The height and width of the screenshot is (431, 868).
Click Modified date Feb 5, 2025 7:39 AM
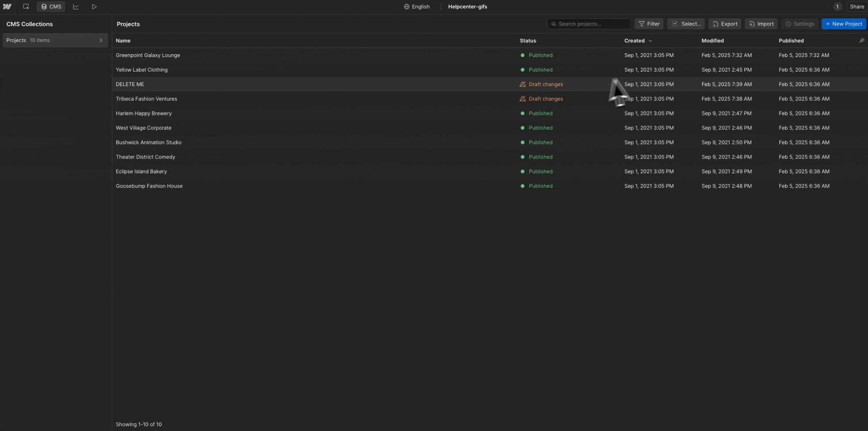[727, 84]
